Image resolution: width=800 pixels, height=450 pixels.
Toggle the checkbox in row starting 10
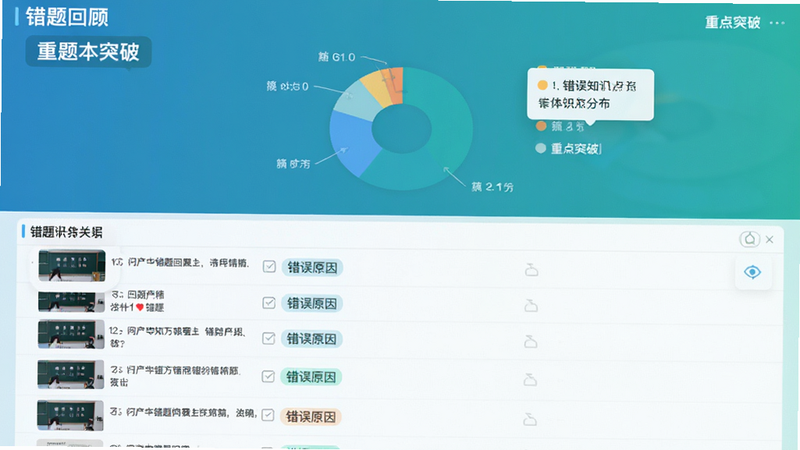[x=269, y=266]
